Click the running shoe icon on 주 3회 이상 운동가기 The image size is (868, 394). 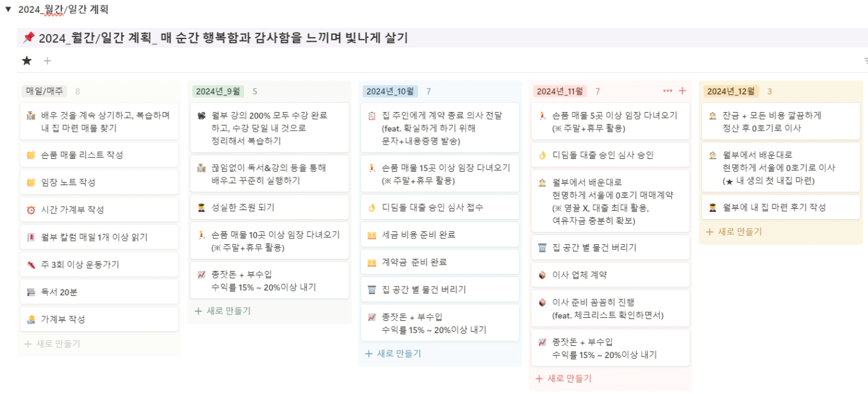tap(31, 265)
